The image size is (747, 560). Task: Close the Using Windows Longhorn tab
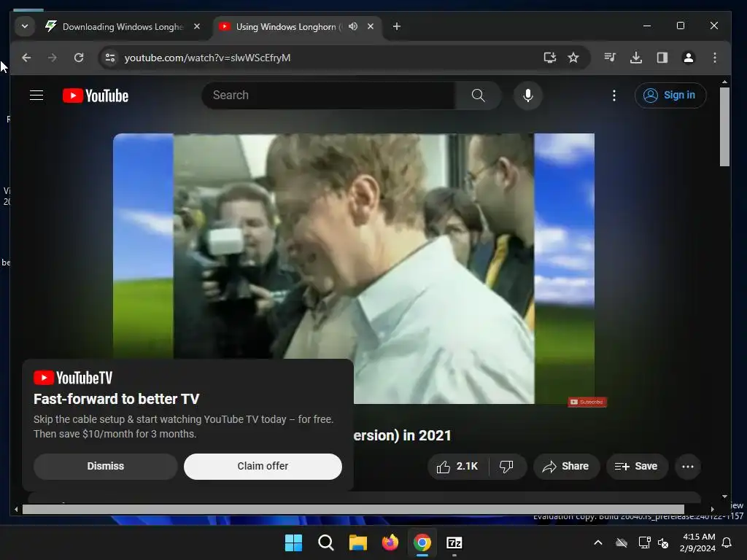click(x=371, y=27)
